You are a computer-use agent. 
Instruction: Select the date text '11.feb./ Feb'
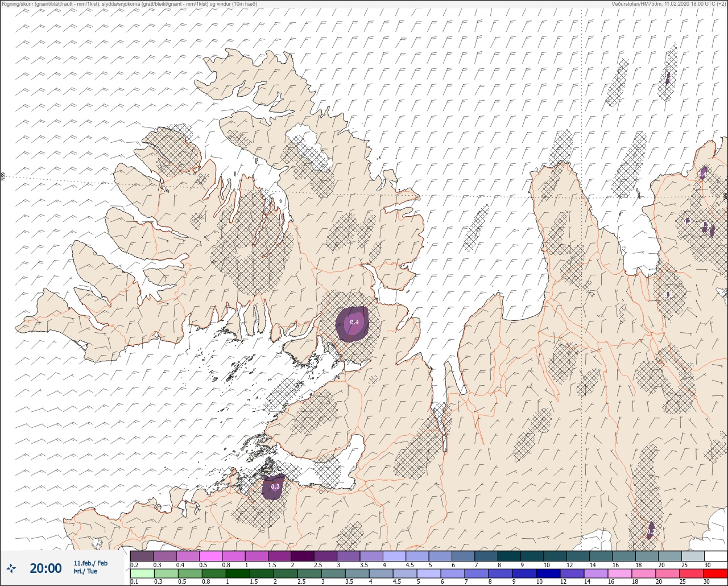(90, 563)
